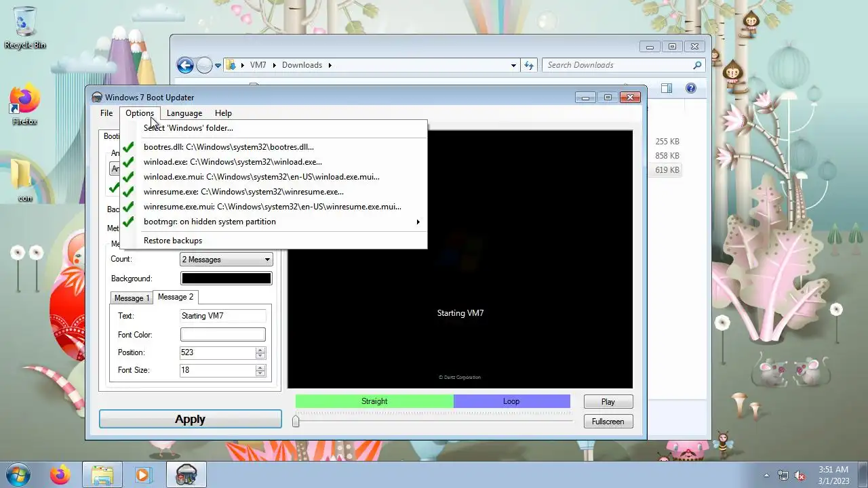Select the 'con' folder on the desktop
Screen dimensions: 868x488
(x=25, y=180)
